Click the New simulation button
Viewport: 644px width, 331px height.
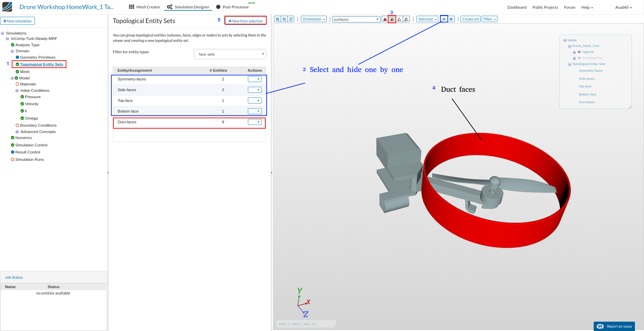point(17,21)
